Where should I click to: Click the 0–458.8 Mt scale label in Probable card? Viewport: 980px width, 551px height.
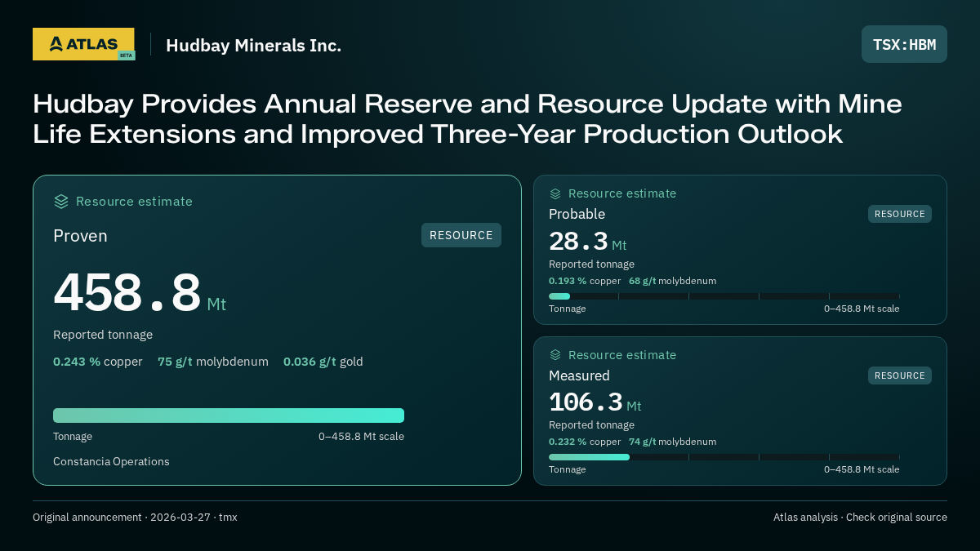click(x=862, y=309)
